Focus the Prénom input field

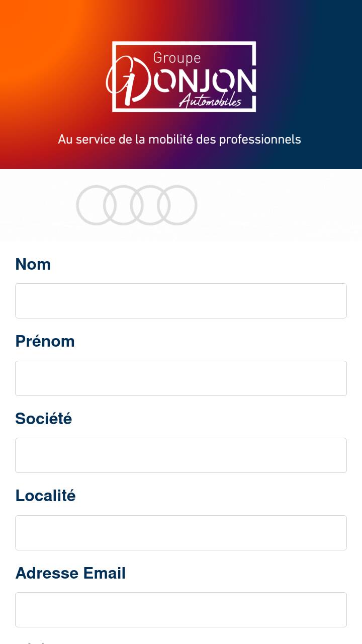(x=181, y=378)
